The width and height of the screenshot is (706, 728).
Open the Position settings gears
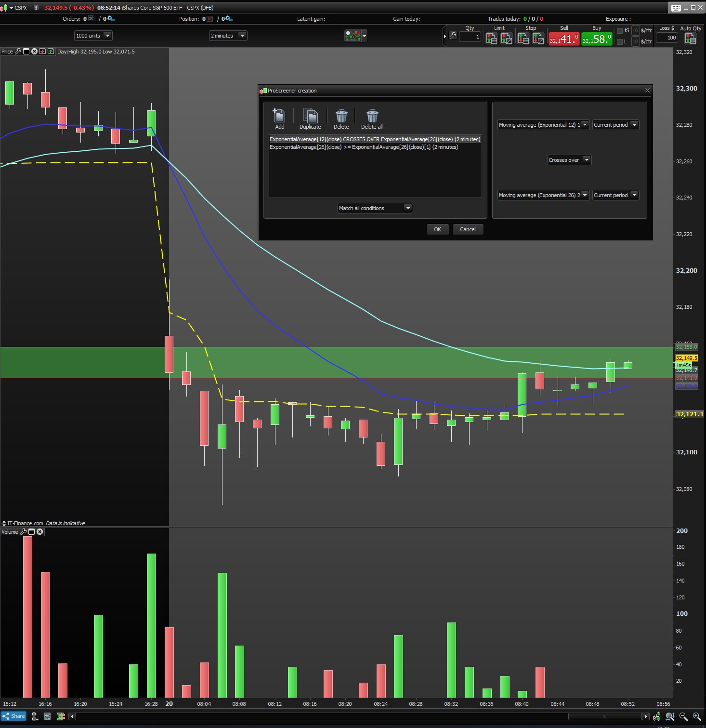tap(229, 19)
